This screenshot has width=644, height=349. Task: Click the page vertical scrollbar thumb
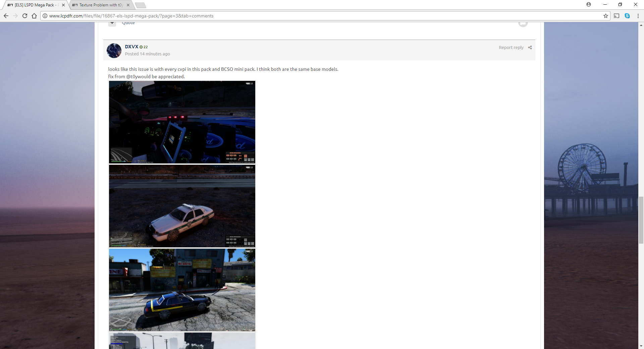coord(641,220)
